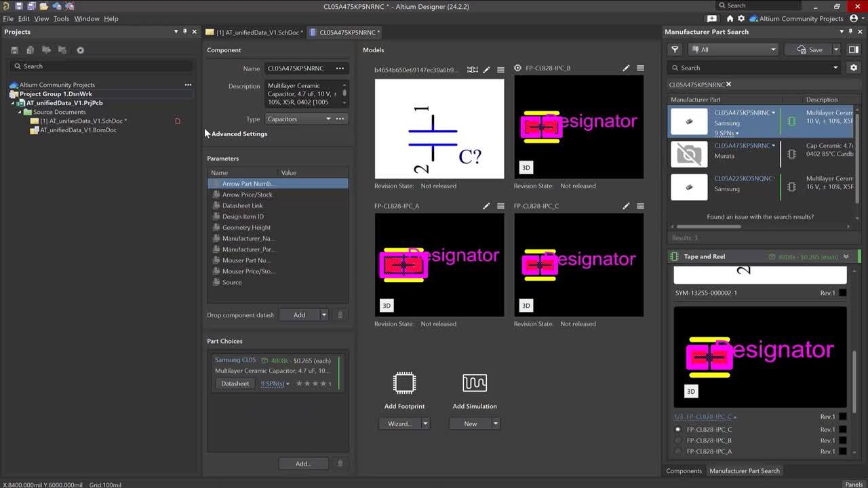Open menu icon for FP-CL828-IPC_A
The image size is (868, 488).
click(500, 206)
